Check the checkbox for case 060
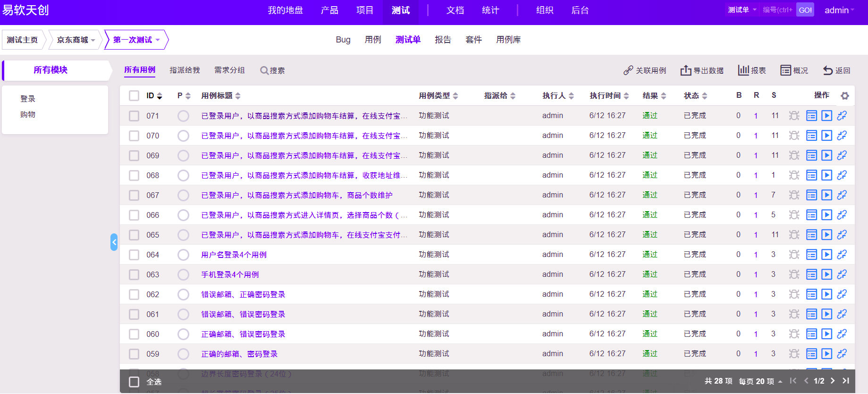The height and width of the screenshot is (394, 868). tap(134, 334)
